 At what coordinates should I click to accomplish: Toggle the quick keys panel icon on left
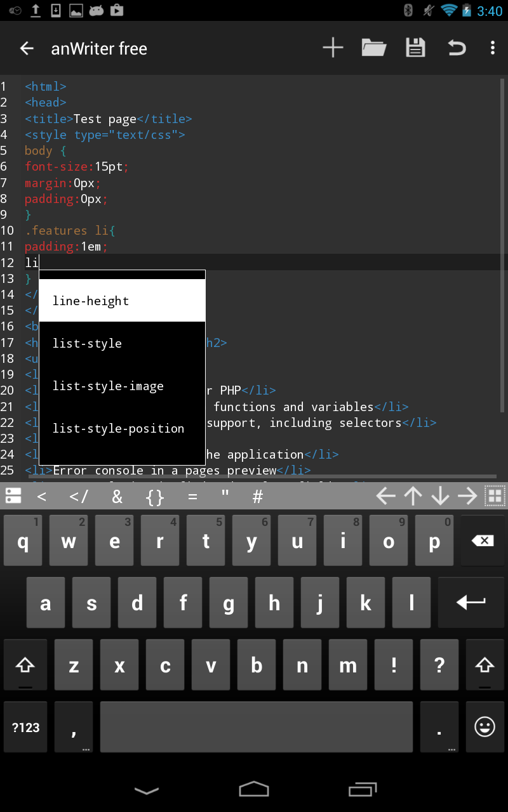click(13, 496)
